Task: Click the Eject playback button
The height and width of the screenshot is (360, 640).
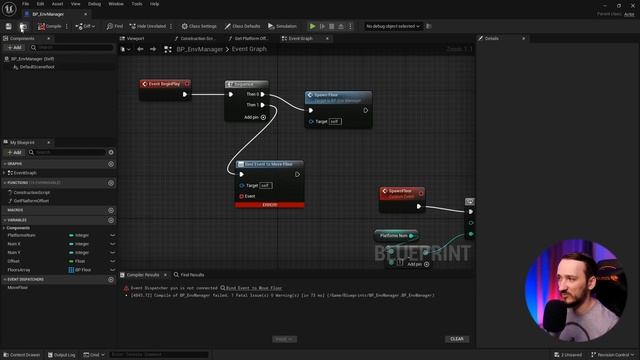Action: 341,26
